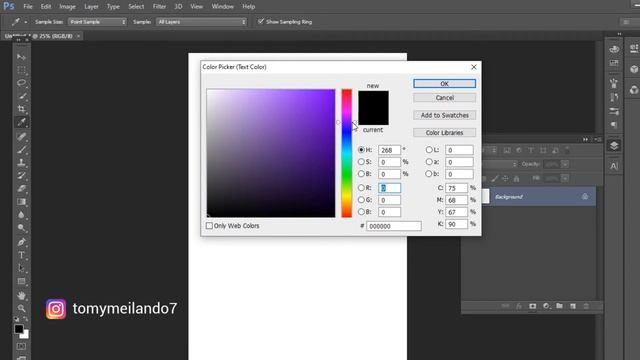Select the Dodge tool

(21, 228)
